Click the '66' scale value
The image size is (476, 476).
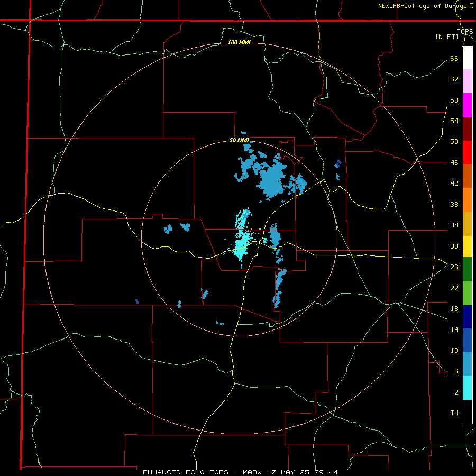454,58
